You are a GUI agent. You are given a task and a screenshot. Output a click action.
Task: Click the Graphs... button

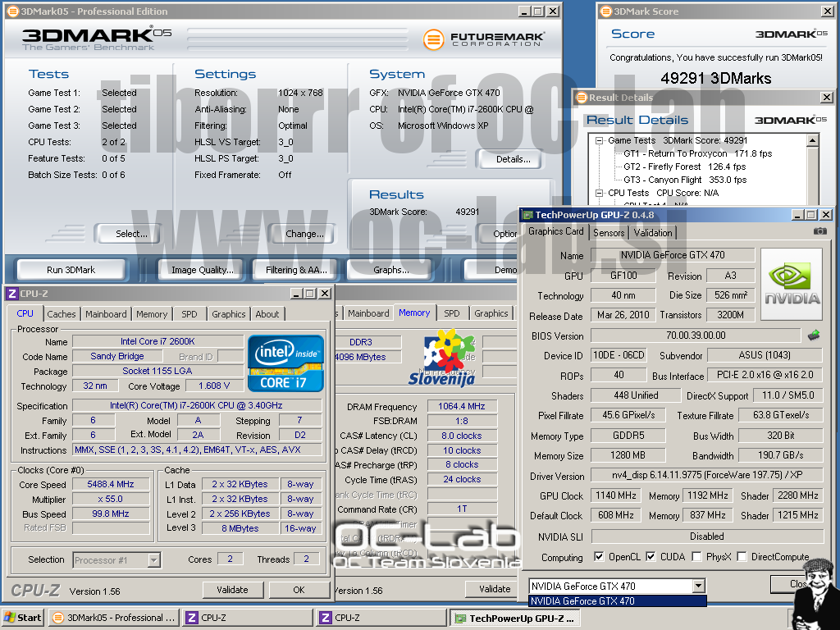coord(391,270)
